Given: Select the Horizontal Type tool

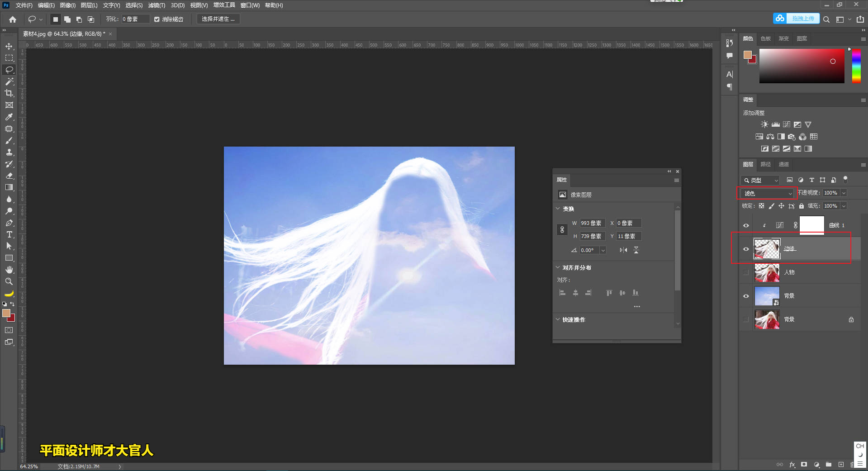Looking at the screenshot, I should [9, 234].
